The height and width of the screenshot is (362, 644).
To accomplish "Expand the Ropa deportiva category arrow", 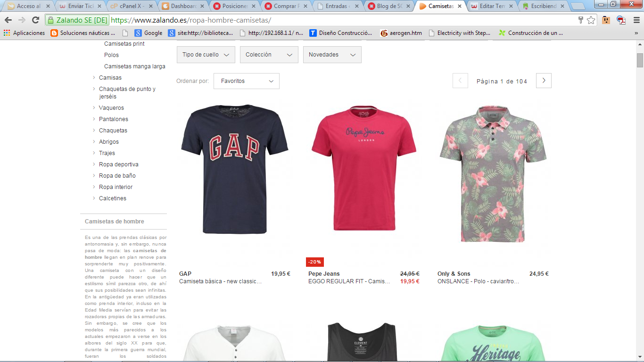I will [94, 165].
